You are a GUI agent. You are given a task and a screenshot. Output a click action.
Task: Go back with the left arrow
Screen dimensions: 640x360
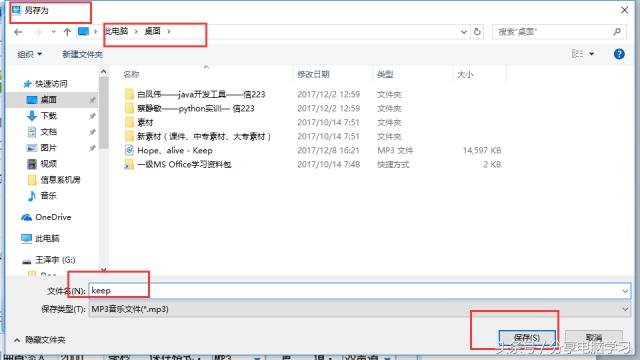coord(18,32)
